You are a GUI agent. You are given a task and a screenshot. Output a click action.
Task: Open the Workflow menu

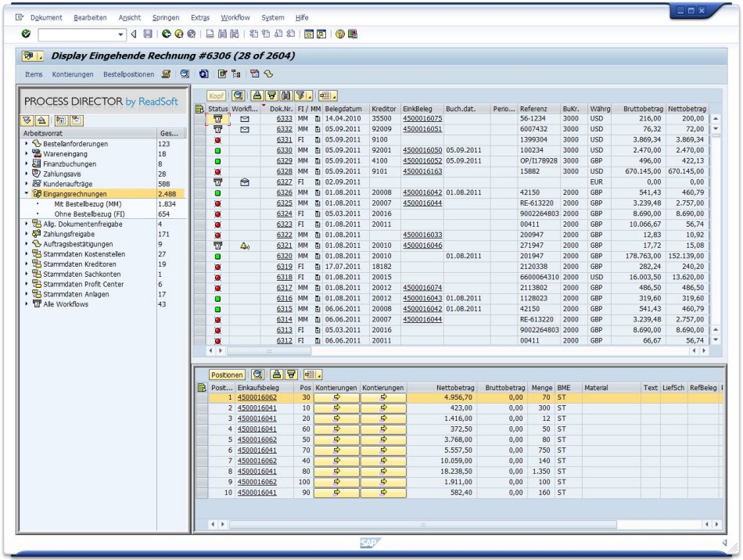(235, 17)
